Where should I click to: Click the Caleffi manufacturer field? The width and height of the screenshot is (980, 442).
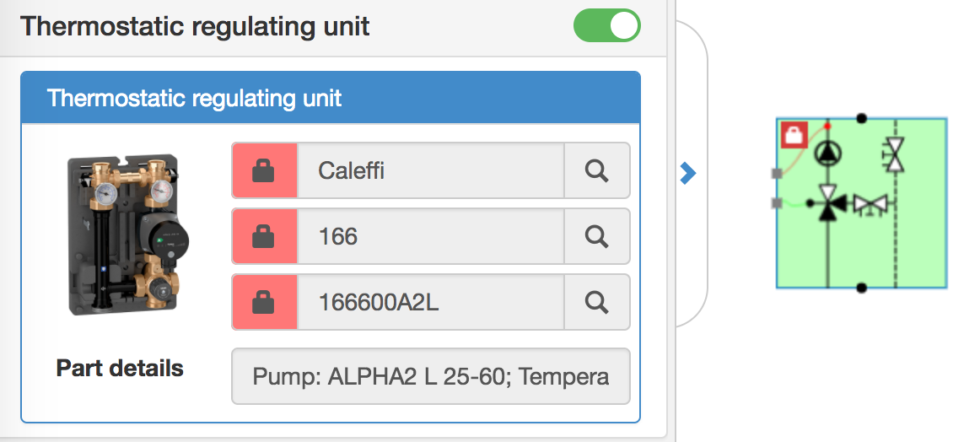click(430, 171)
